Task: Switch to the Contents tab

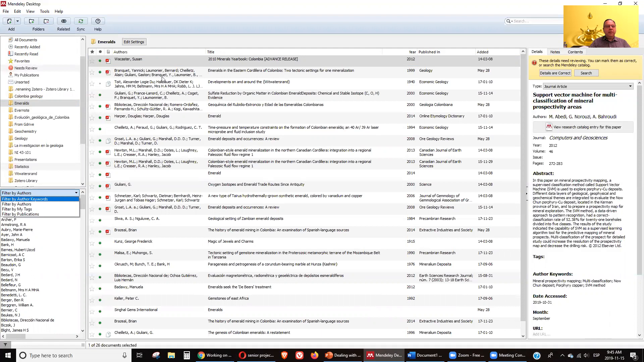Action: [575, 52]
